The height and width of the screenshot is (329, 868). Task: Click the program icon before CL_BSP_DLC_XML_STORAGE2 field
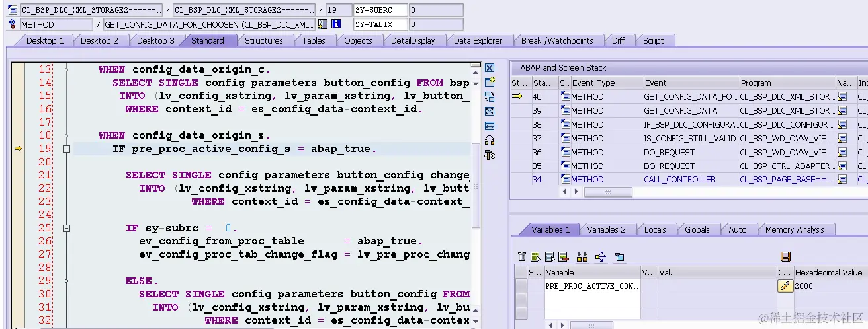pos(13,10)
